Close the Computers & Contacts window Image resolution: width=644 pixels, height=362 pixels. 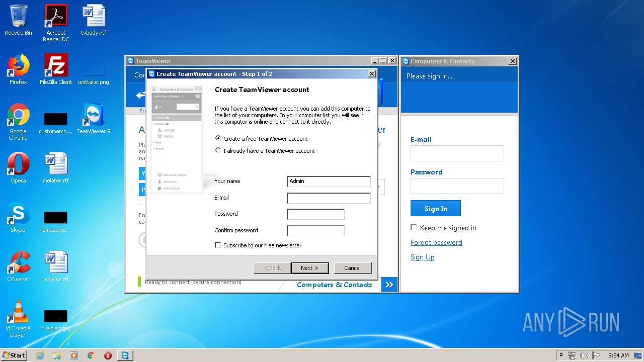512,61
